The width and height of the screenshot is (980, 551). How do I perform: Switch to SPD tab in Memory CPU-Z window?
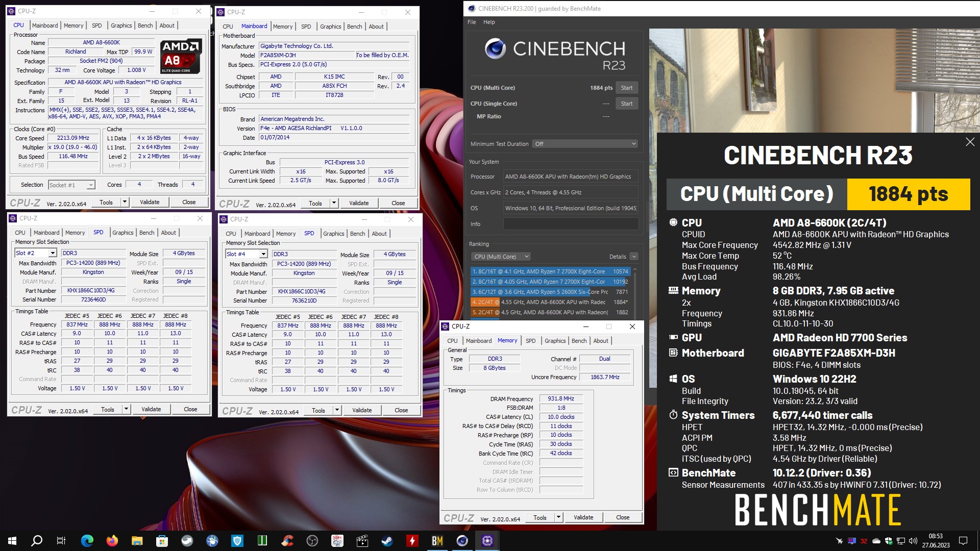pos(531,341)
